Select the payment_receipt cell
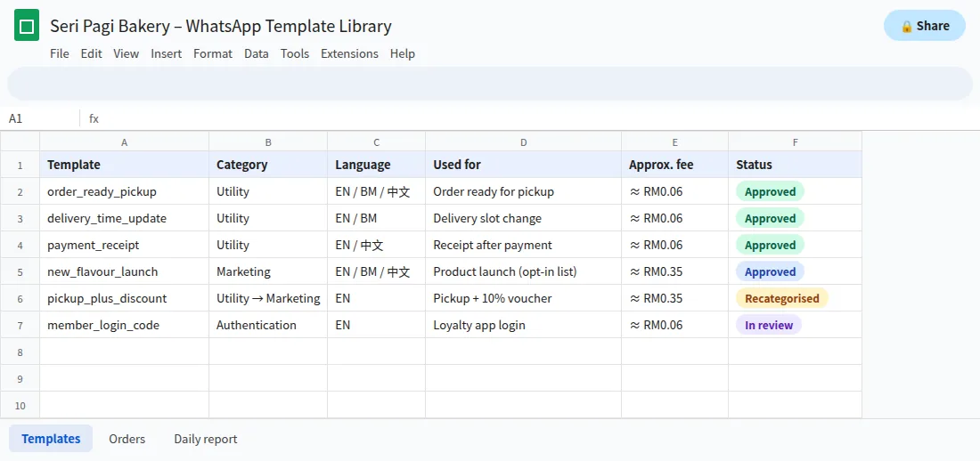 (125, 245)
